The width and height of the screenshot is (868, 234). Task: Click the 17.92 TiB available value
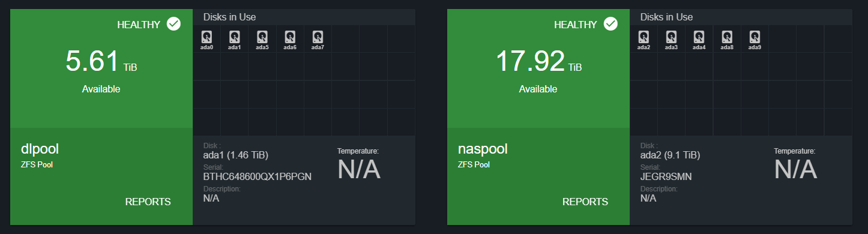(x=538, y=62)
